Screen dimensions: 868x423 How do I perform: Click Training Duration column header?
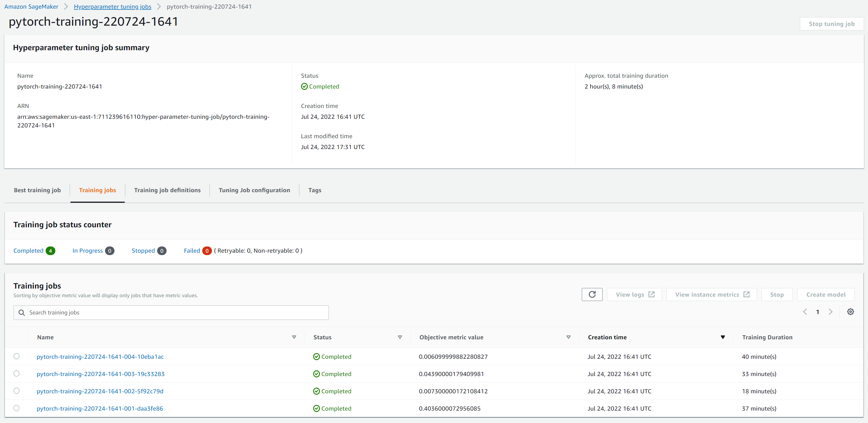[767, 337]
